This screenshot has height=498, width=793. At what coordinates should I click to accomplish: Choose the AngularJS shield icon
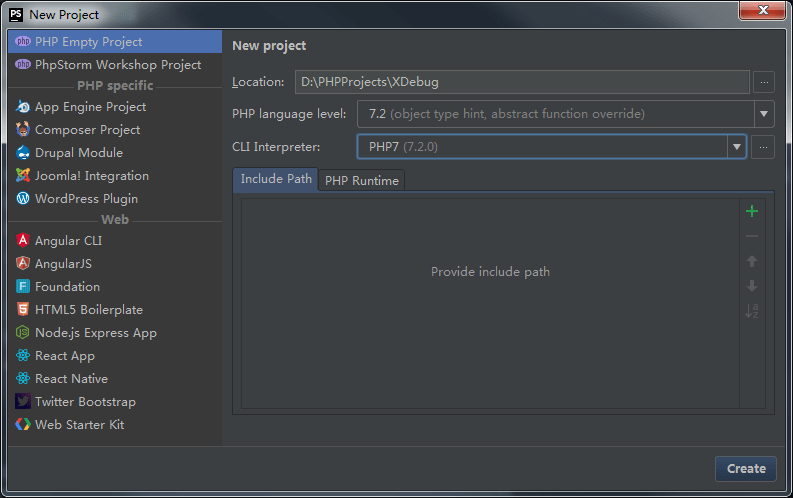(23, 263)
